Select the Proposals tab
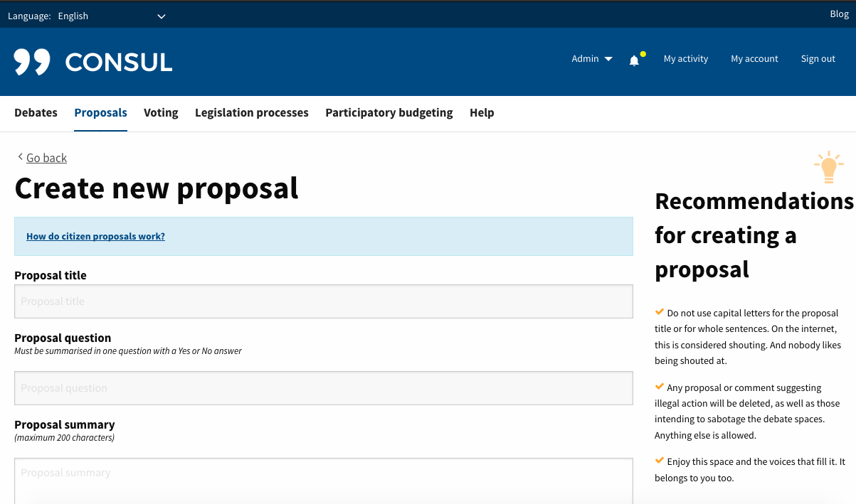This screenshot has height=504, width=856. point(100,112)
